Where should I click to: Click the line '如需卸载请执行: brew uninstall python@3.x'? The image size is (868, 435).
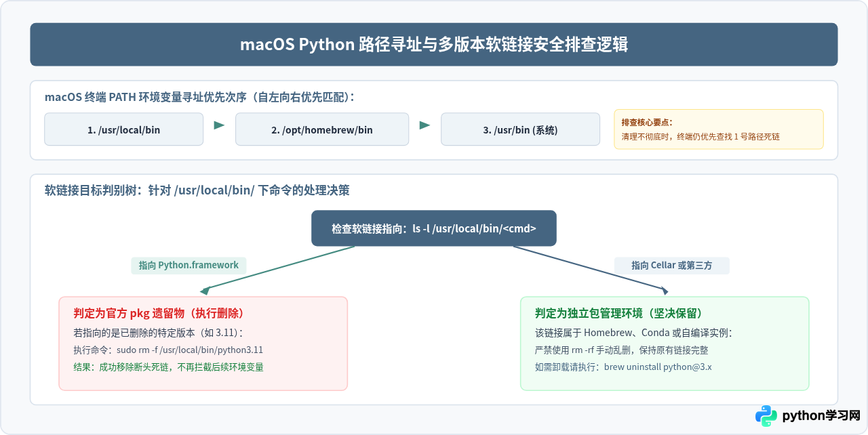point(623,367)
